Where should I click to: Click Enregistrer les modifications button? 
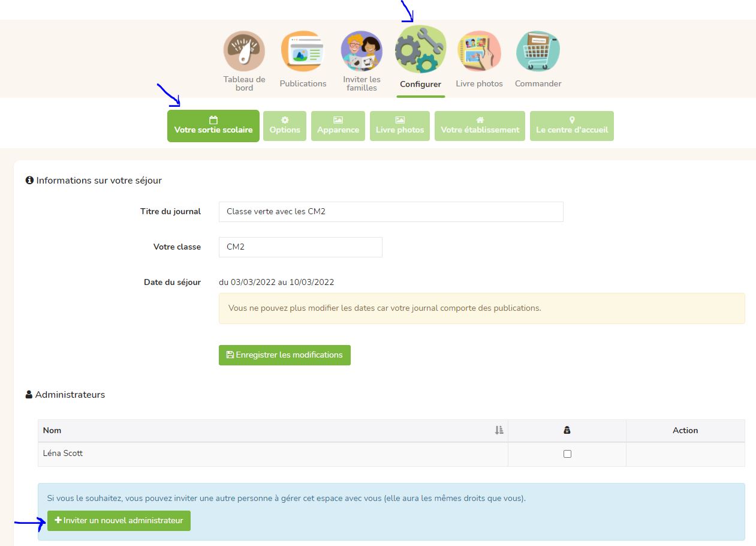tap(284, 355)
